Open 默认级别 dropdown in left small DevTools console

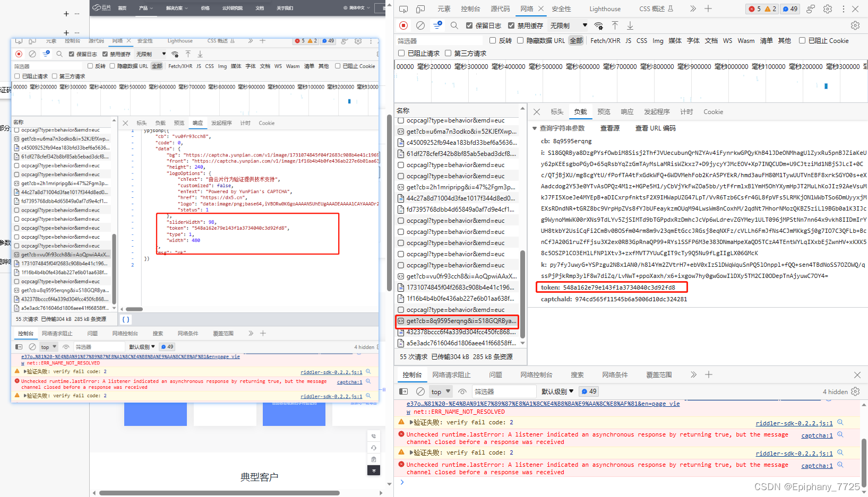[x=142, y=347]
